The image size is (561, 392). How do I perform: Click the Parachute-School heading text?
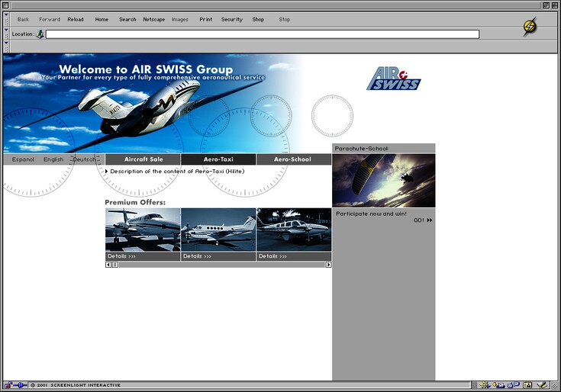[x=361, y=148]
